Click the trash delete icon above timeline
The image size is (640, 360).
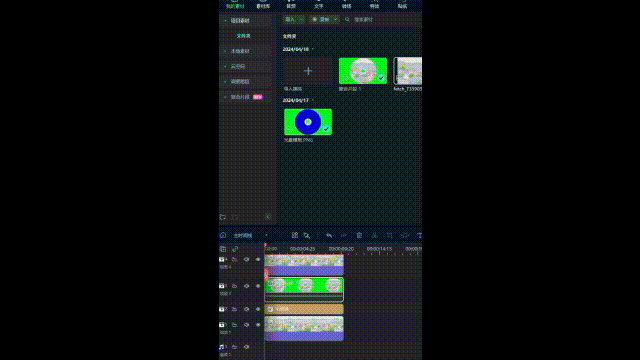point(359,236)
